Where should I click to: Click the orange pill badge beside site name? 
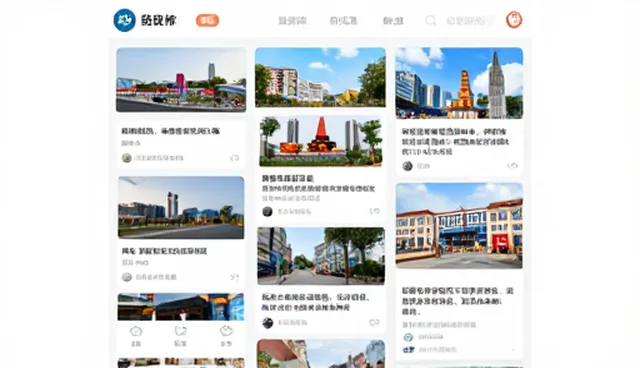point(207,20)
